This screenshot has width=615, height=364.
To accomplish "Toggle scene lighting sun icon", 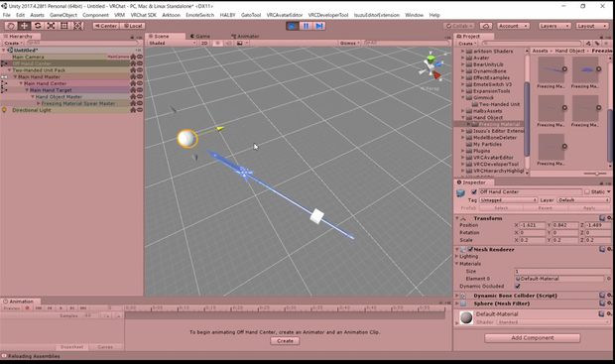I will coord(217,44).
